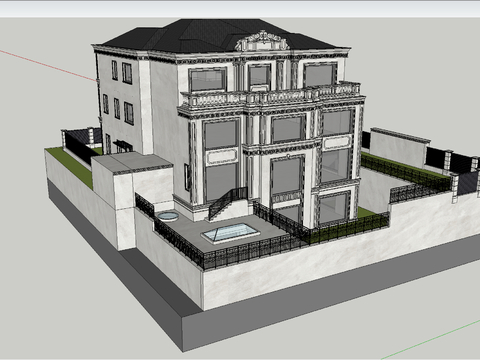This screenshot has width=480, height=360.
Task: Click the round skylight on the terrace
Action: 168,216
